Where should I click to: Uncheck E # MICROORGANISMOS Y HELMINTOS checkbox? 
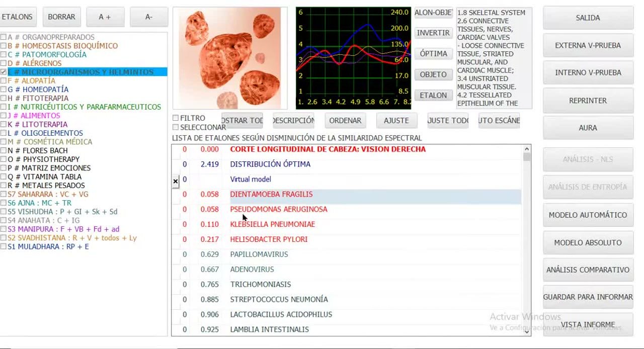coord(4,72)
